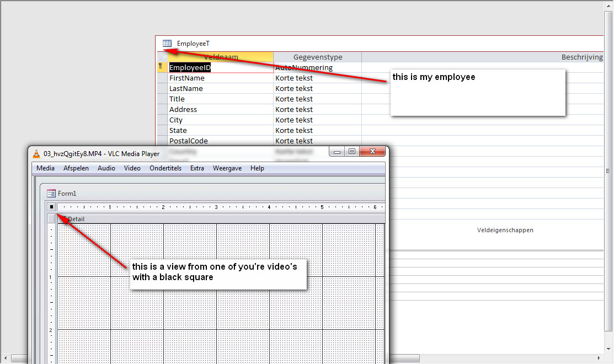Maximize the VLC Media Player window

351,151
